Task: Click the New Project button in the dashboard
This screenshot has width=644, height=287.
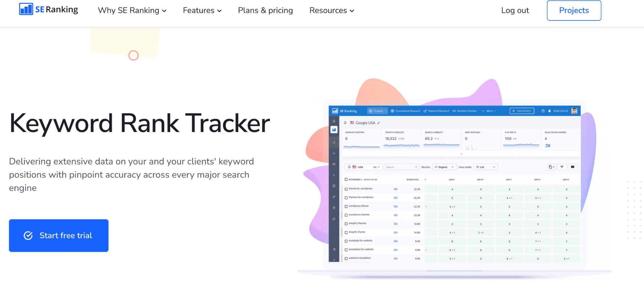Action: pyautogui.click(x=522, y=111)
